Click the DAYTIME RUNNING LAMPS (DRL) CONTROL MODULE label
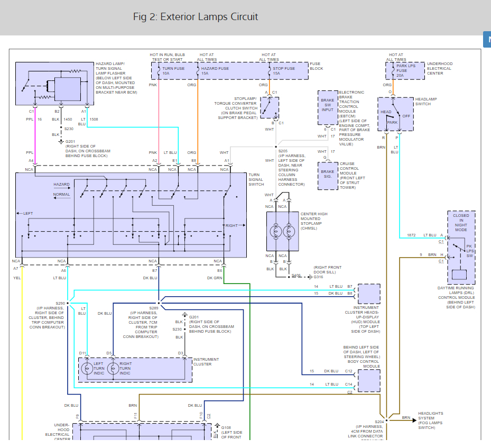 tap(456, 297)
